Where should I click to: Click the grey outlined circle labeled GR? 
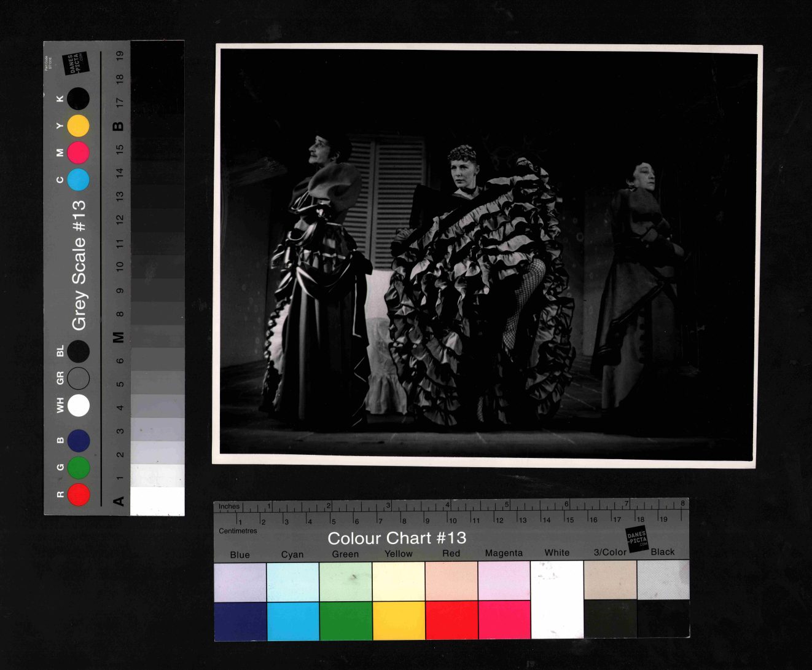[x=78, y=378]
